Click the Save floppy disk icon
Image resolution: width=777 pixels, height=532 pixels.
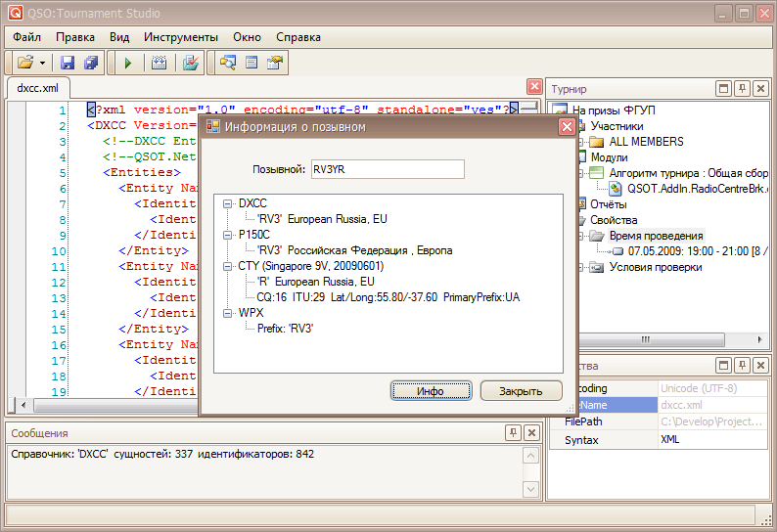click(x=69, y=63)
